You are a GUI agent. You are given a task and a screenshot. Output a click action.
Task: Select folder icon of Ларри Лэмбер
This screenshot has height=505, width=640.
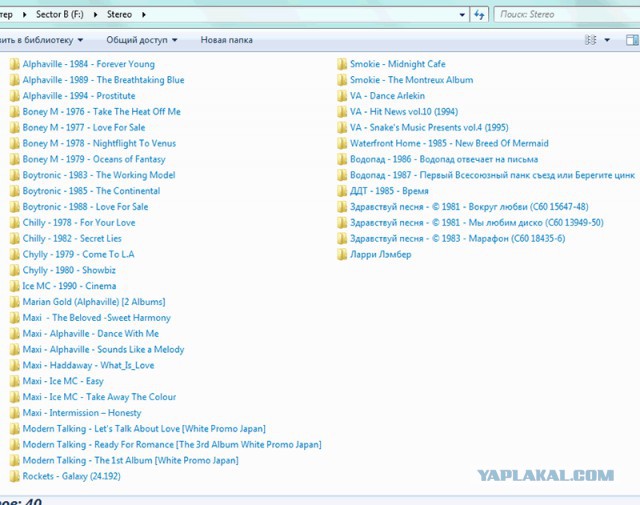(342, 254)
